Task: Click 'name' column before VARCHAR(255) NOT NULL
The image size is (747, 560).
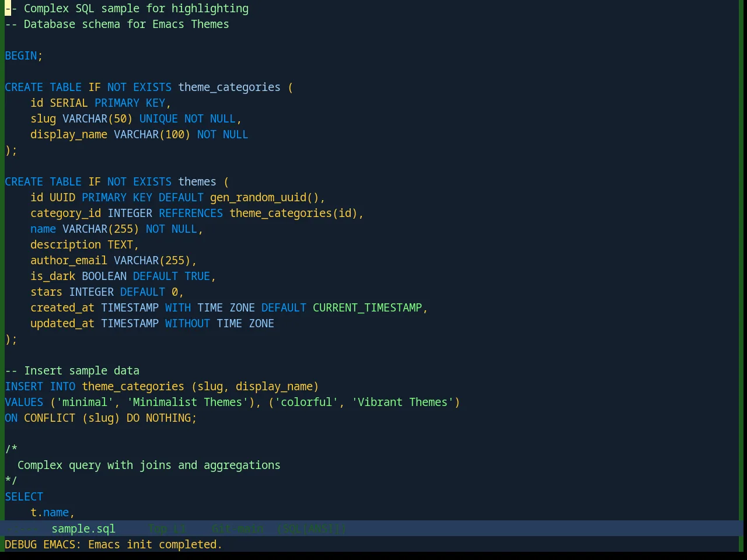Action: pyautogui.click(x=43, y=229)
